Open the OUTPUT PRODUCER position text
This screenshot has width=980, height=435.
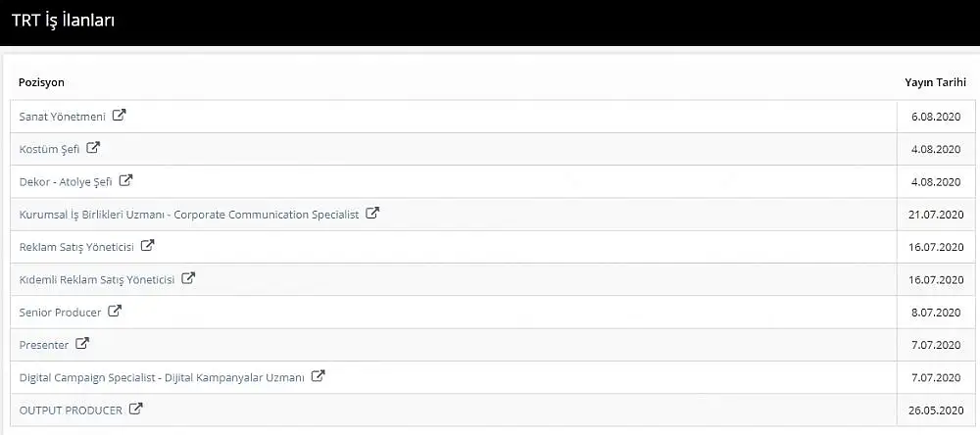(71, 411)
